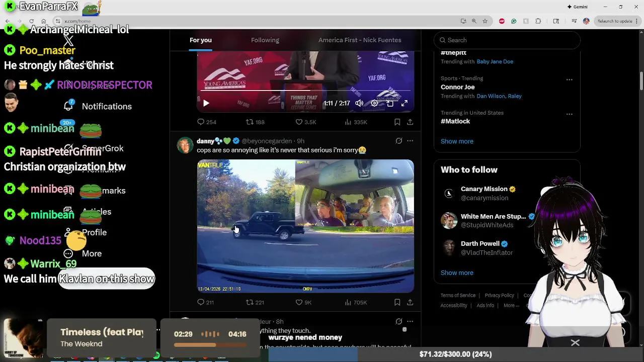Open the More menu in X sidebar
Viewport: 644px width, 362px height.
click(x=83, y=253)
